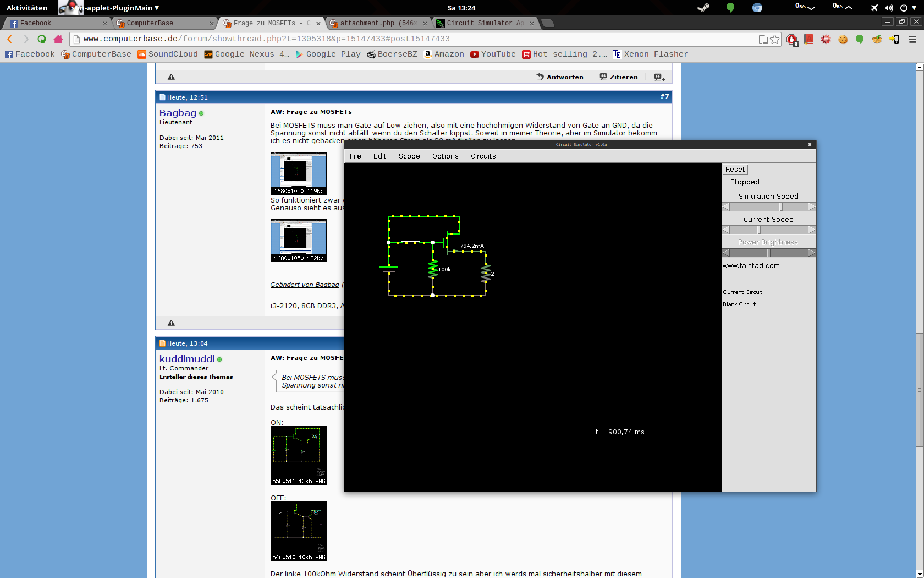Viewport: 924px width, 578px height.
Task: Open the red starburst extension icon
Action: [826, 39]
